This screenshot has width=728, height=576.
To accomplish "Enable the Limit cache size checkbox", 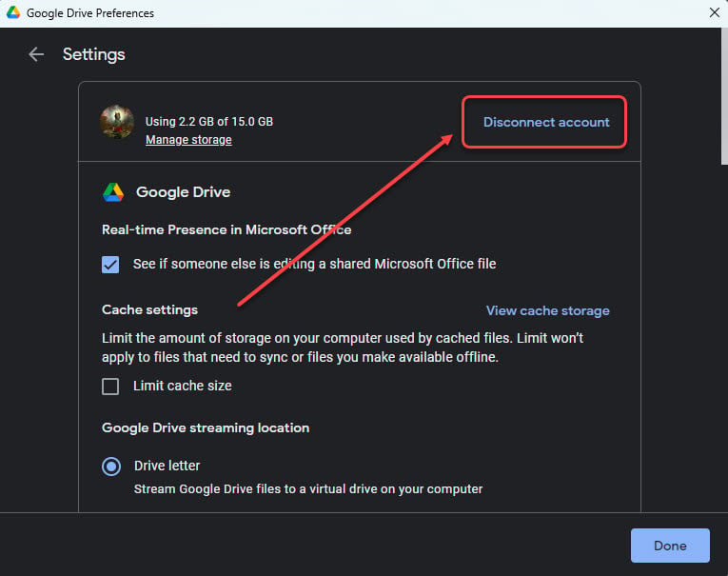I will [110, 386].
